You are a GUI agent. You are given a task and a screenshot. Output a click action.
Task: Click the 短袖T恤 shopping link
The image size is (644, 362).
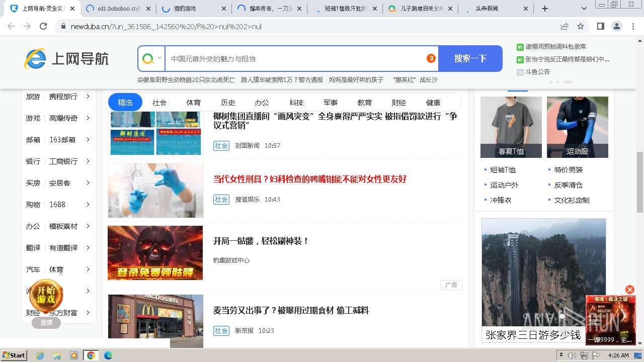pyautogui.click(x=503, y=170)
